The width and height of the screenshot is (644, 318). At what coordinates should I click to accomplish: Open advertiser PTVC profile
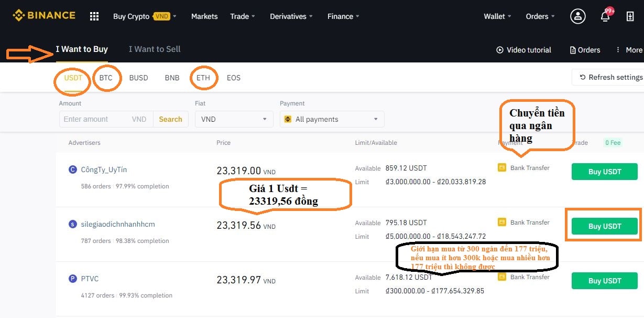click(90, 279)
